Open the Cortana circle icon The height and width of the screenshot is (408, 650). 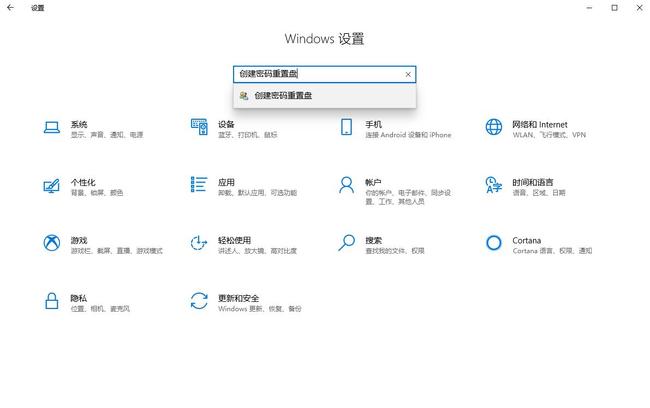(x=494, y=243)
